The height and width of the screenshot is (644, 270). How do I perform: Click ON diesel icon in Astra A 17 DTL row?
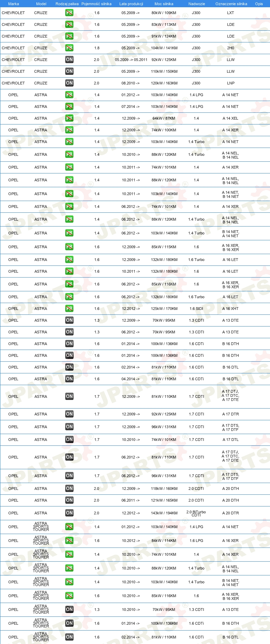point(69,440)
